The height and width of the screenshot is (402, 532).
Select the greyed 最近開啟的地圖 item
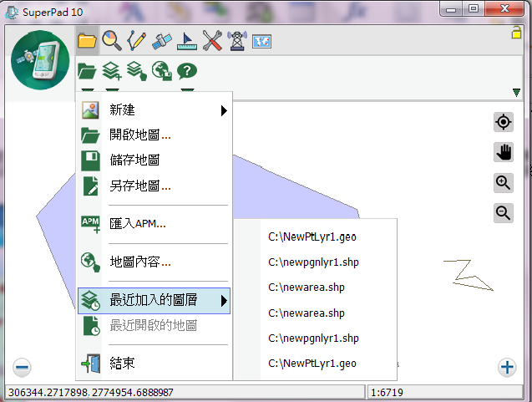click(154, 326)
